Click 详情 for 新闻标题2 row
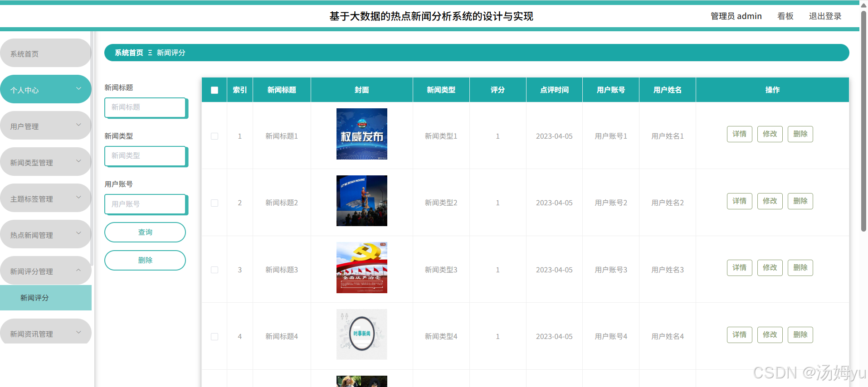The height and width of the screenshot is (387, 868). 740,201
